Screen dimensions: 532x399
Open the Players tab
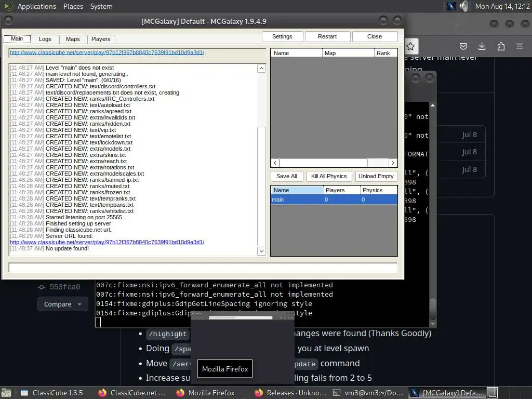101,39
